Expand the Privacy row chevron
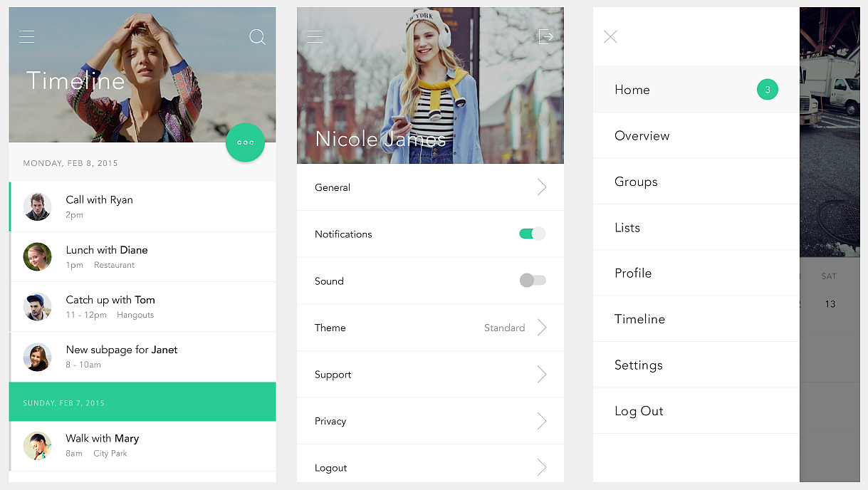This screenshot has height=490, width=868. coord(542,421)
